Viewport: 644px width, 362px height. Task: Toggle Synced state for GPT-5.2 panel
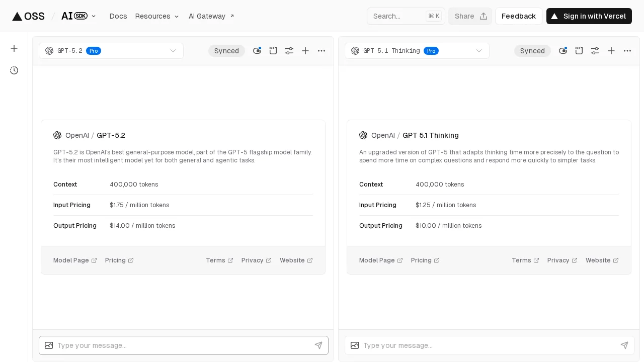226,51
